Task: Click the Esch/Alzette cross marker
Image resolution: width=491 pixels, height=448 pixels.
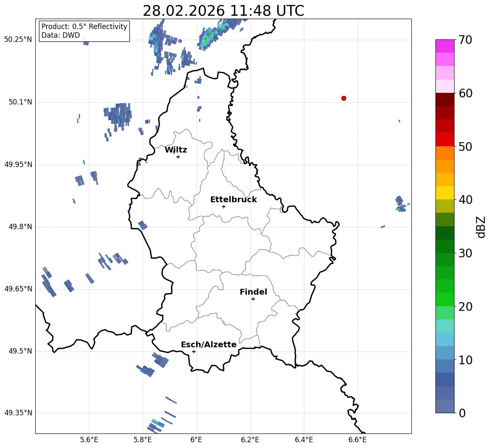Action: (194, 351)
